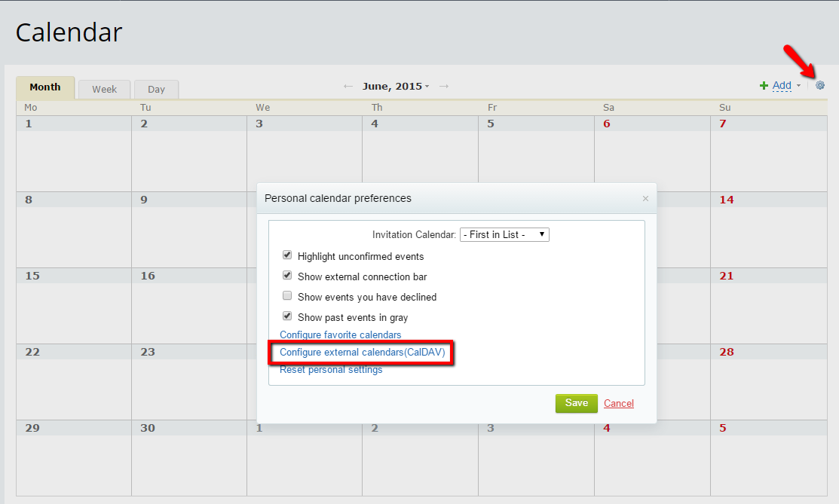This screenshot has width=839, height=504.
Task: Save the calendar preferences
Action: [576, 403]
